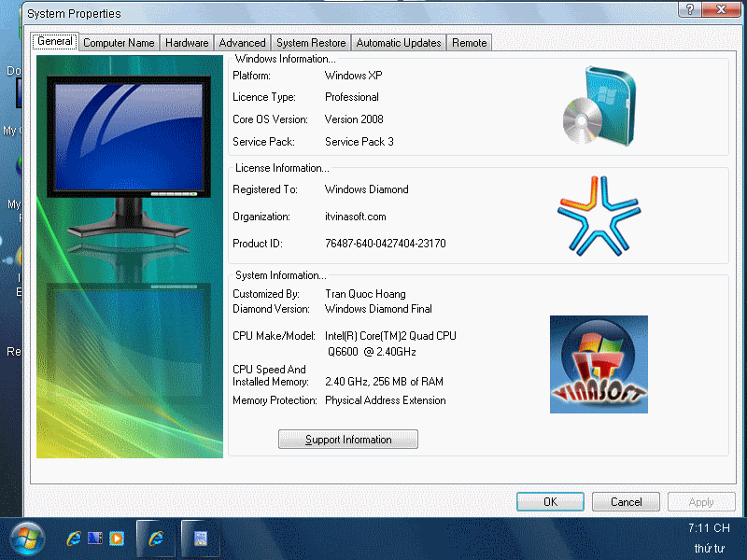Viewport: 747px width, 560px height.
Task: Click 'Physical Address Extension' text
Action: coord(386,400)
